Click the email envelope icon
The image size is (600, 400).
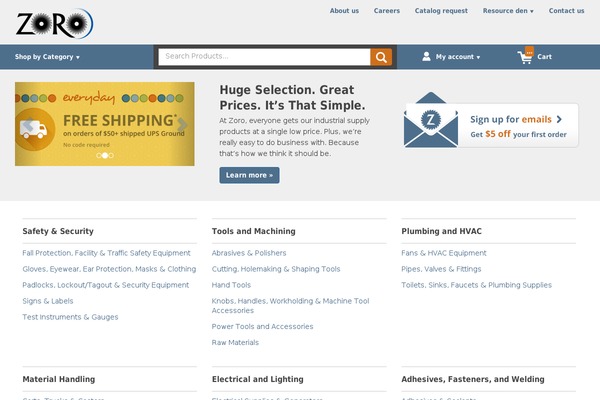pos(431,120)
